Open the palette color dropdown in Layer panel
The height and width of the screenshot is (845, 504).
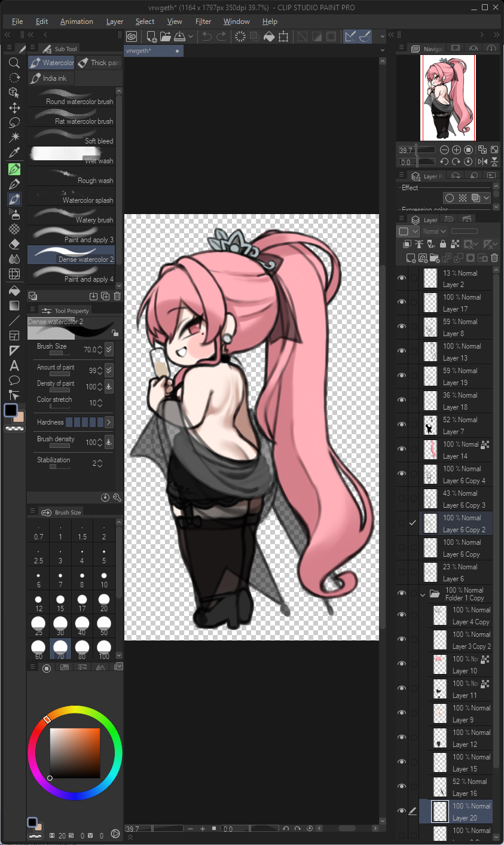pyautogui.click(x=407, y=231)
